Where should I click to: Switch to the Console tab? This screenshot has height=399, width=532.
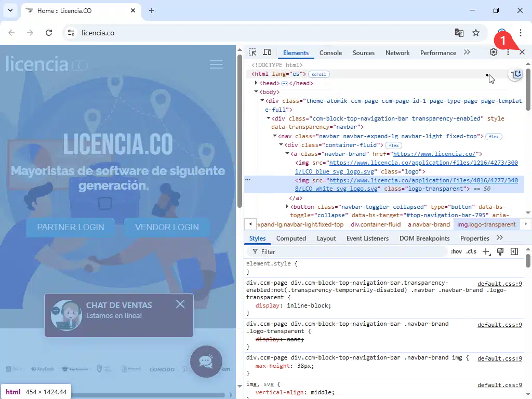(x=330, y=52)
